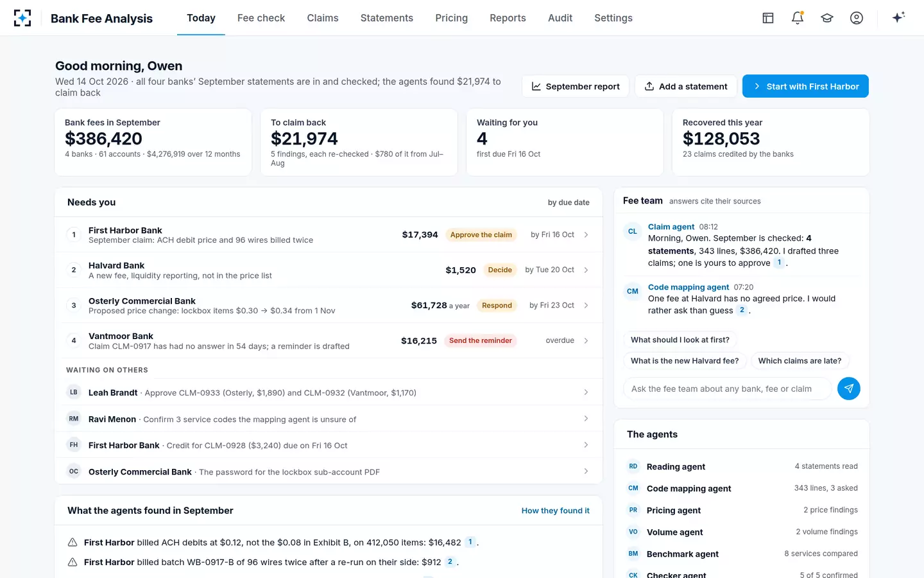
Task: Click the LB avatar for Leah Brandt
Action: pos(74,392)
